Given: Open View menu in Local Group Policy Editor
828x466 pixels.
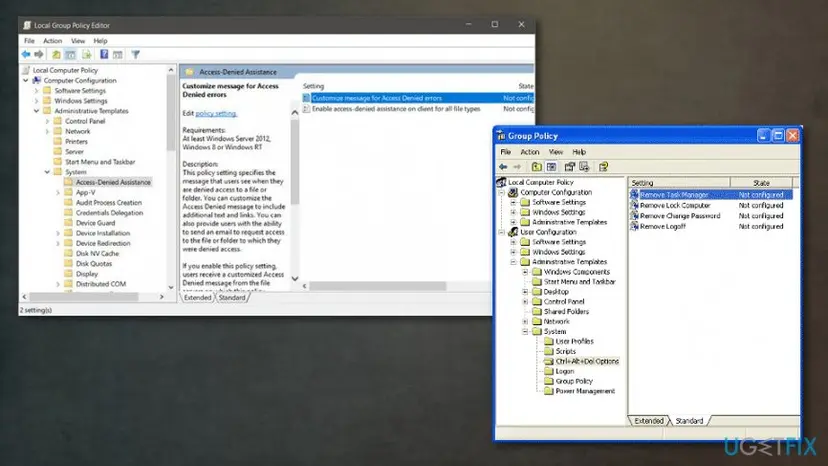Looking at the screenshot, I should tap(78, 41).
